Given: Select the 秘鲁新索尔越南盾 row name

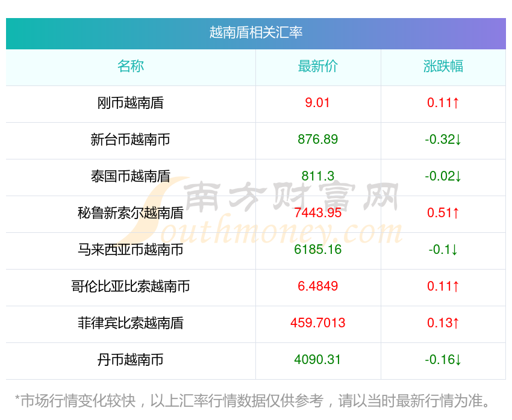Looking at the screenshot, I should coord(131,213).
